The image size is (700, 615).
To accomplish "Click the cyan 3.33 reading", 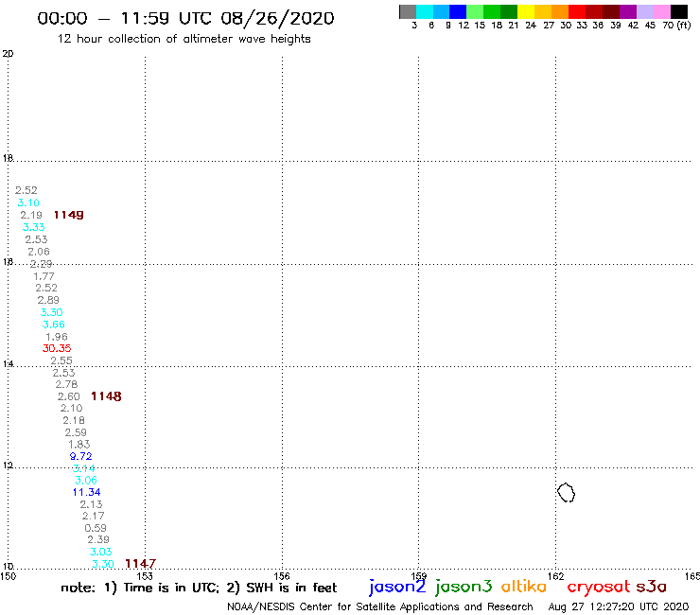I will 34,227.
